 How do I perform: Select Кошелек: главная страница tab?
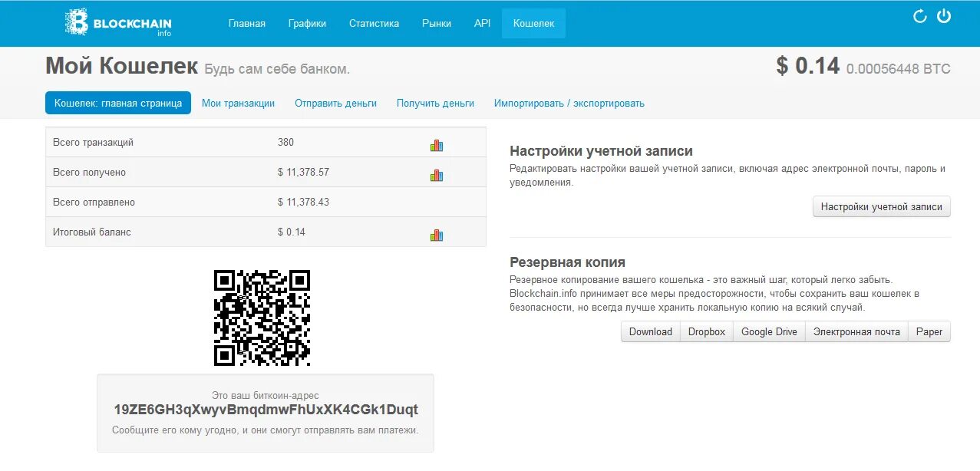pyautogui.click(x=118, y=103)
